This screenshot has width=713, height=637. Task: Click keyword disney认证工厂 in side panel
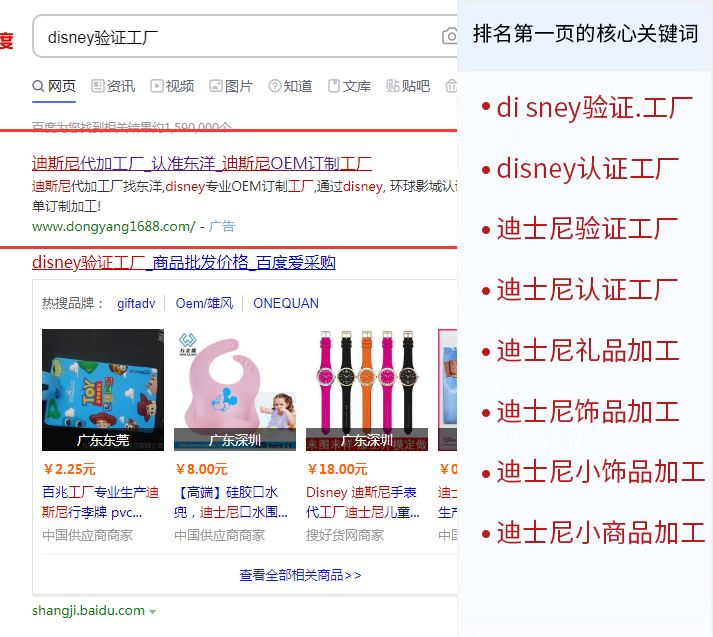pos(587,169)
